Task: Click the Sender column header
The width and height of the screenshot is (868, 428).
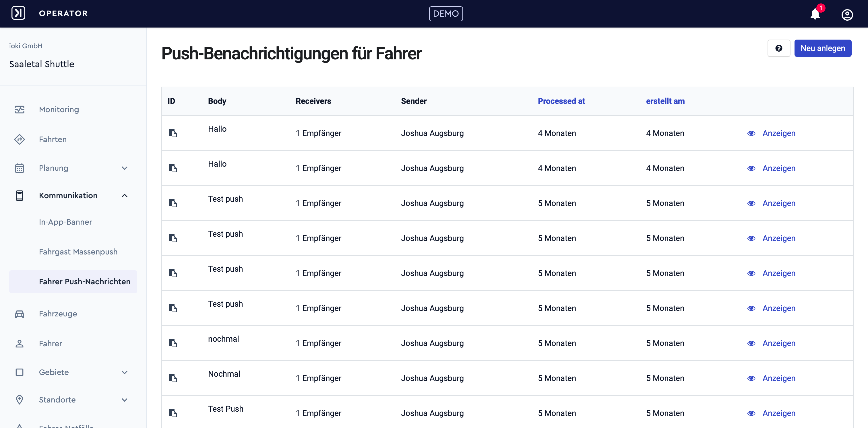Action: tap(414, 101)
